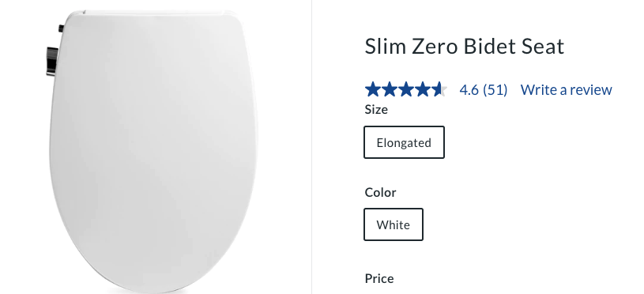
Task: Click the Color label heading
Action: [380, 192]
